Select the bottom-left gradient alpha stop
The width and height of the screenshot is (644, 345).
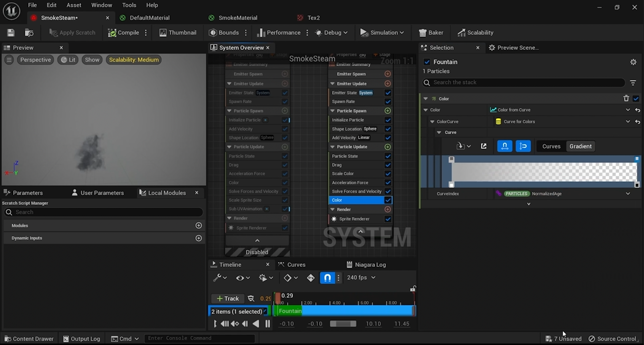click(x=452, y=185)
